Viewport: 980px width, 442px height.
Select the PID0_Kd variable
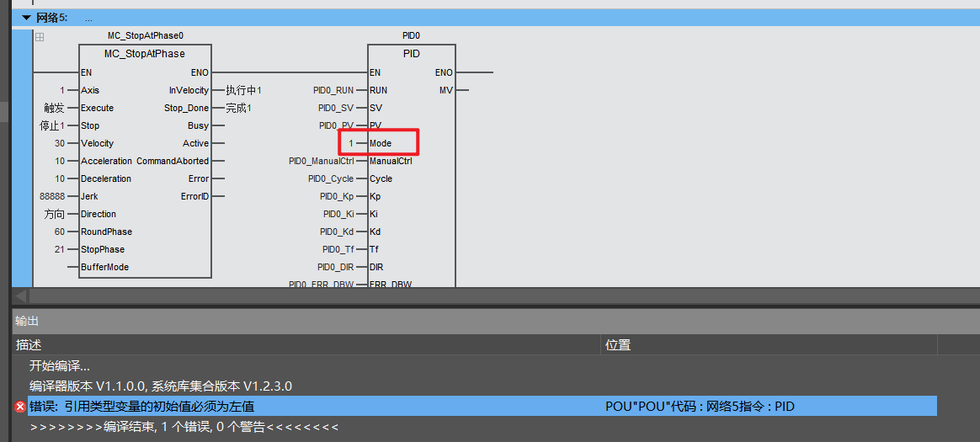tap(337, 232)
